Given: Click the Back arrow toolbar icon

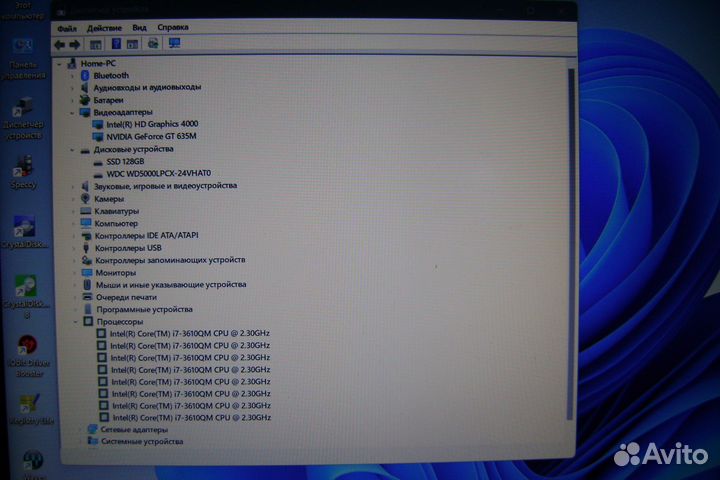Looking at the screenshot, I should click(x=60, y=45).
